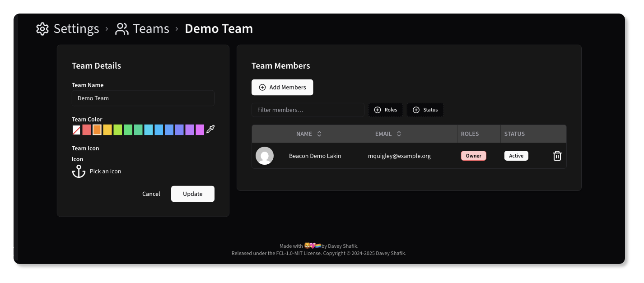The width and height of the screenshot is (644, 283).
Task: Click the Update button to save team details
Action: (193, 194)
